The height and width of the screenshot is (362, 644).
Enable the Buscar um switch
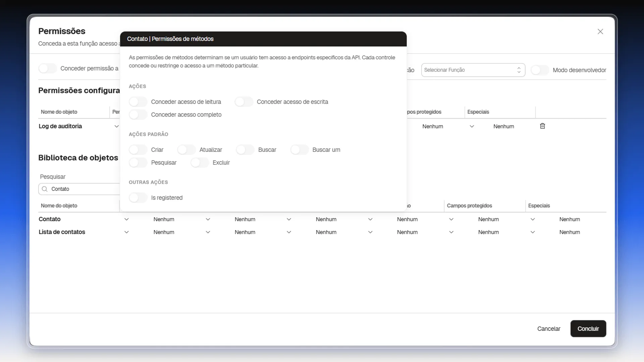point(300,149)
